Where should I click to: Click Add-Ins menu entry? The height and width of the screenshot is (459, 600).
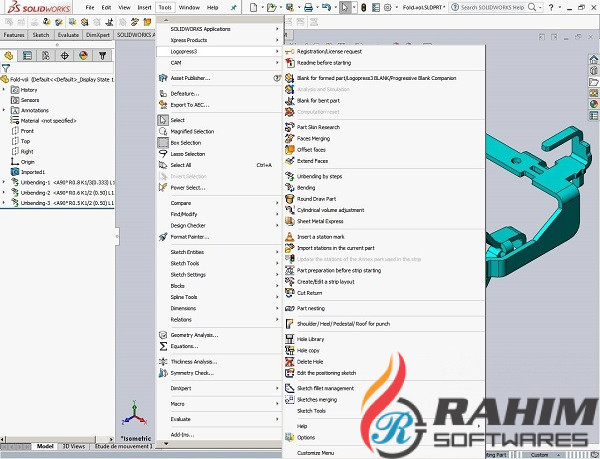[x=219, y=435]
